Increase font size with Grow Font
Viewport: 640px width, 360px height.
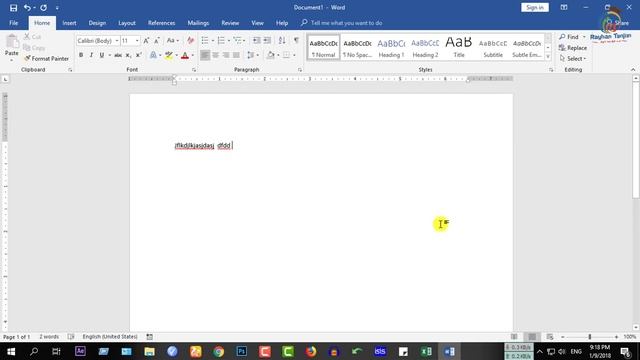[146, 40]
